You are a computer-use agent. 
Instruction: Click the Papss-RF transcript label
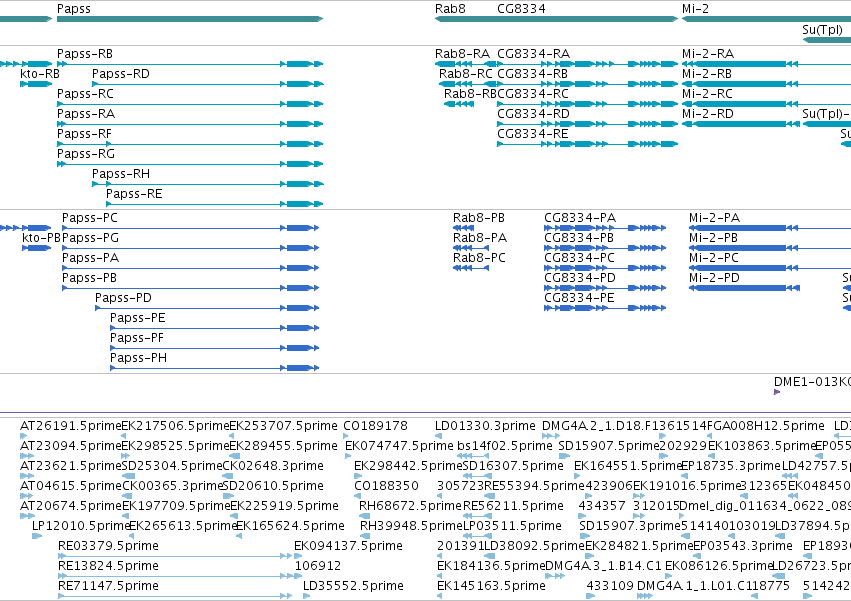click(x=84, y=134)
